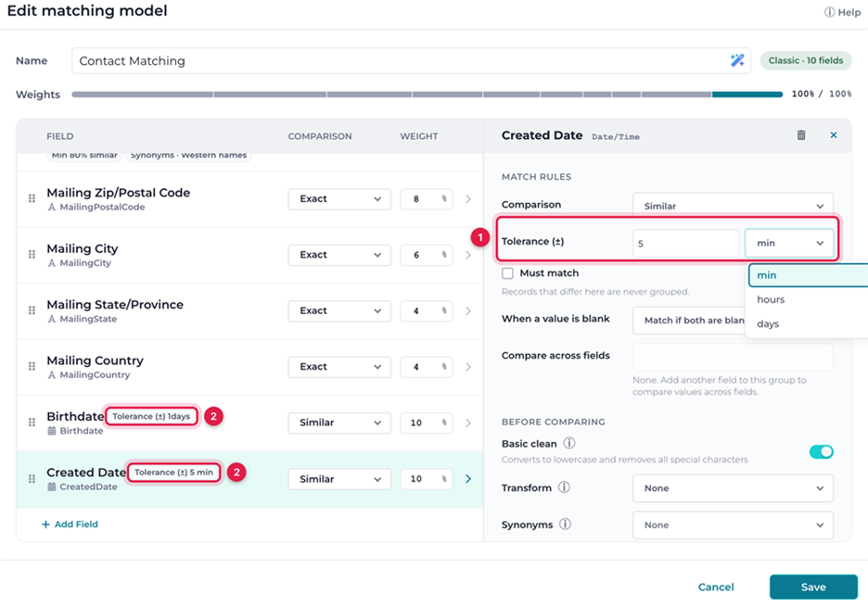Click the Weights distribution bar
This screenshot has height=606, width=868.
[427, 95]
